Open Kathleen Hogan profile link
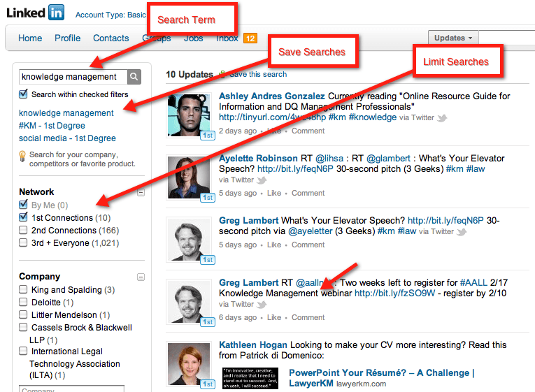Viewport: 535px width, 392px height. pos(253,345)
